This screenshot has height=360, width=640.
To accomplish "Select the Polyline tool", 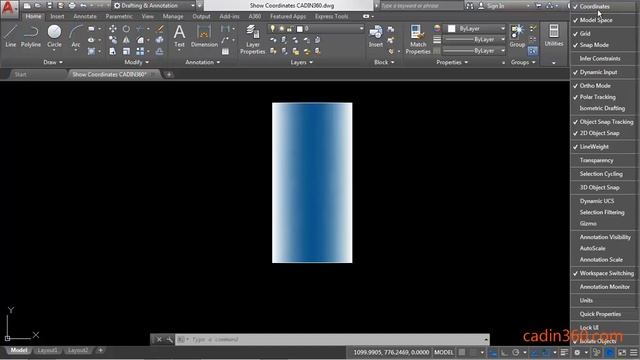I will coord(31,36).
